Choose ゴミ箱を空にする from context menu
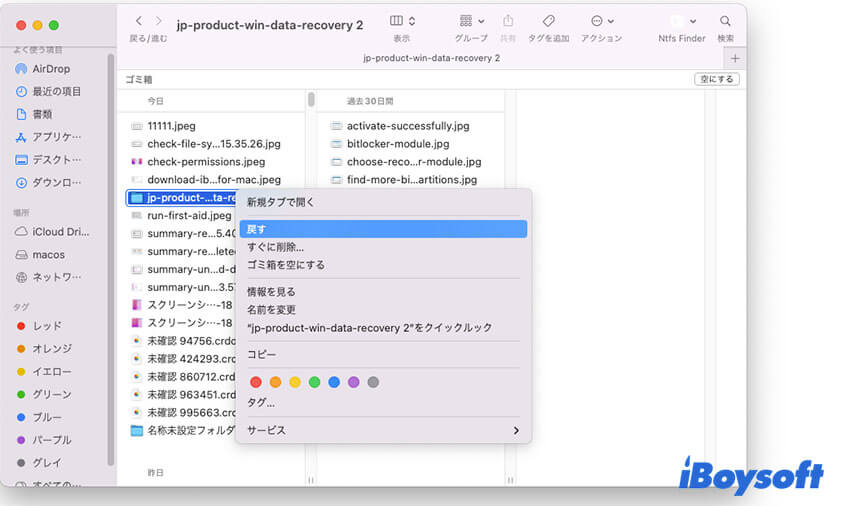Screen dimensions: 850x506 (383, 265)
